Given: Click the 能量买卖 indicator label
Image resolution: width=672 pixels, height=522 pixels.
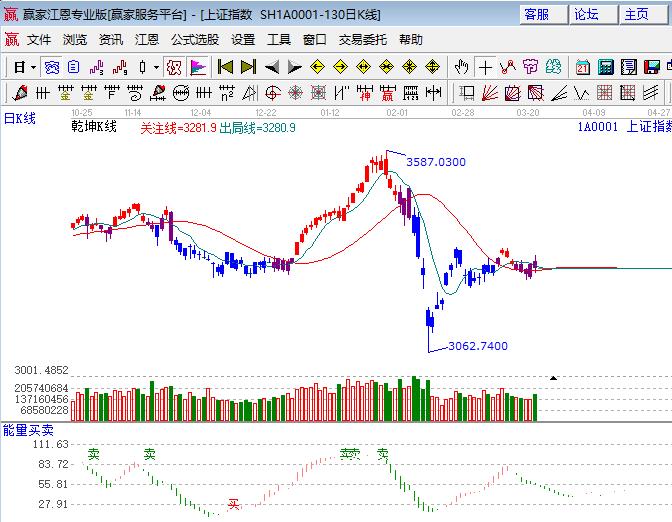Looking at the screenshot, I should pos(22,430).
